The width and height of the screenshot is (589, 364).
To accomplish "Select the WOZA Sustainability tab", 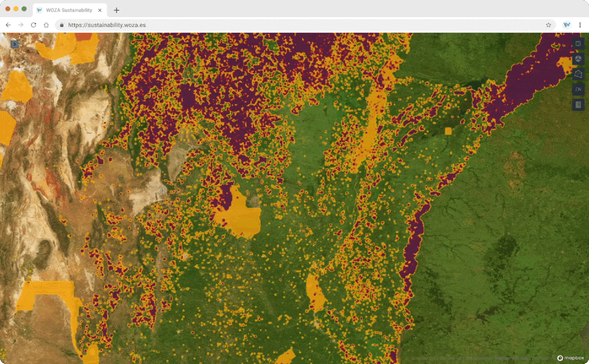I will pyautogui.click(x=69, y=10).
